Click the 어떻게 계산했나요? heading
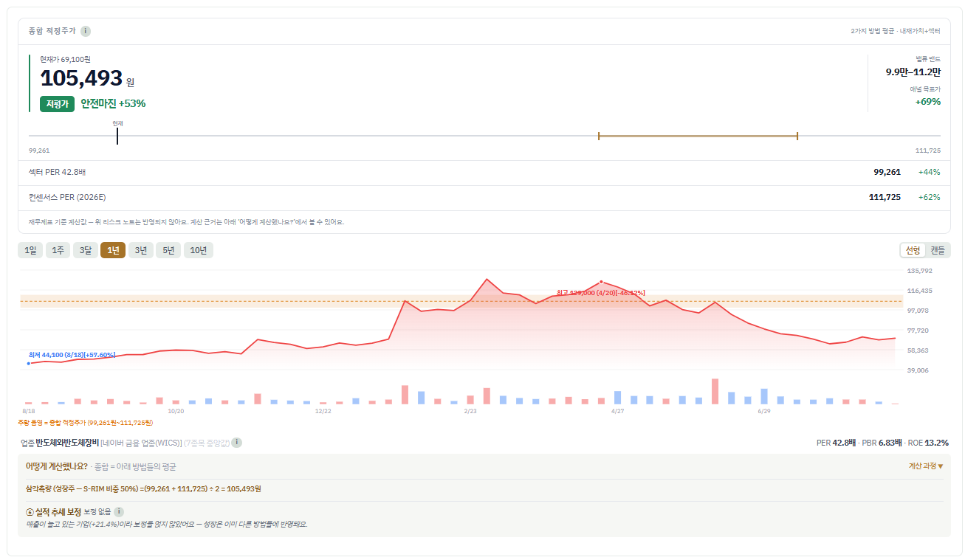 (x=57, y=466)
